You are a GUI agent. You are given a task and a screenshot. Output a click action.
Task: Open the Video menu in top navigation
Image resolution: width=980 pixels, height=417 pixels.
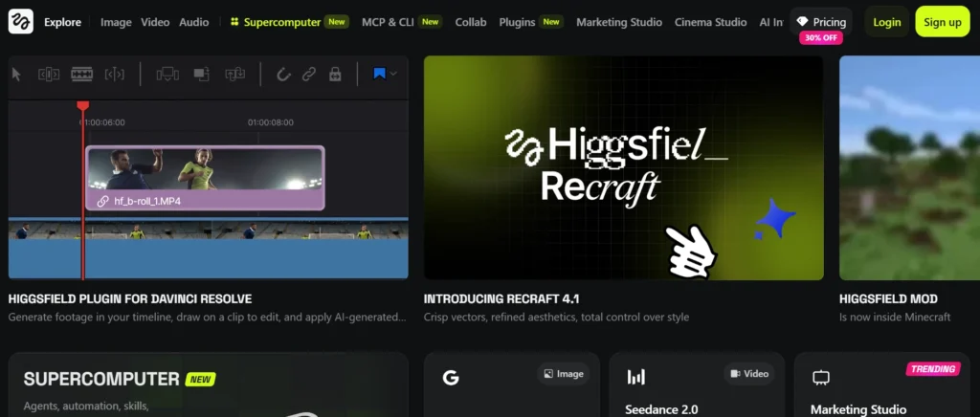click(155, 22)
